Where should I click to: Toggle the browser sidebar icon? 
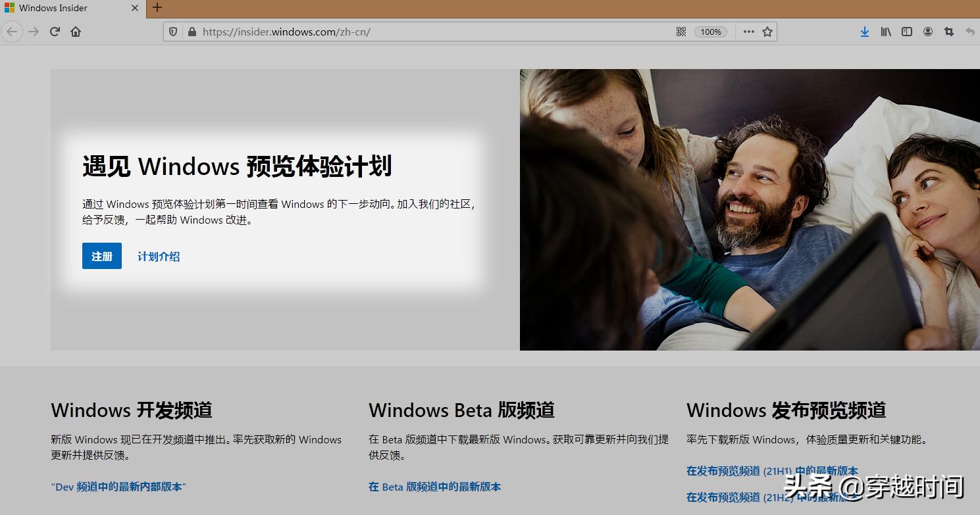coord(907,31)
